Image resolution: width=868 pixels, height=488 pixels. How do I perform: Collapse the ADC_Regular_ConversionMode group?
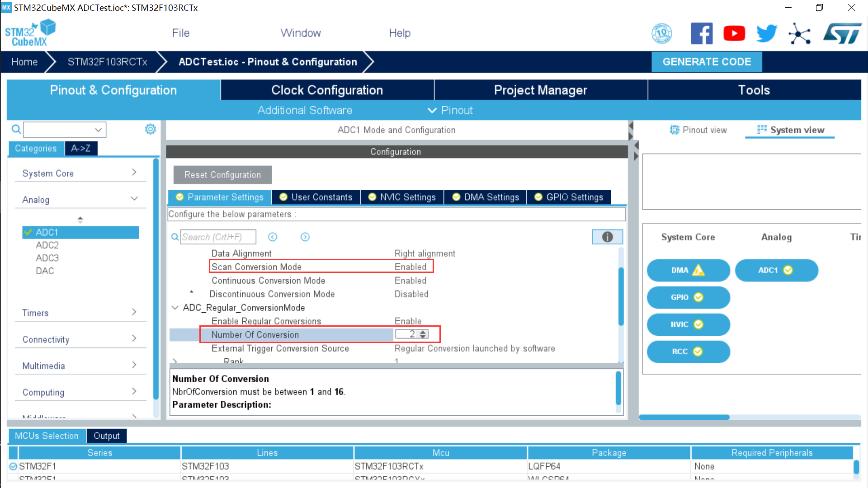pos(175,308)
